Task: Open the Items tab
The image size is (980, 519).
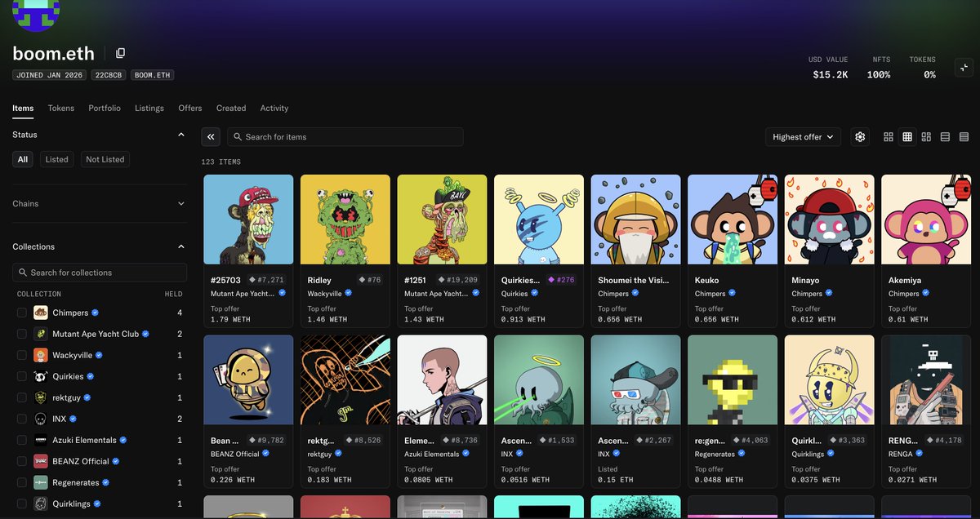Action: pos(23,108)
